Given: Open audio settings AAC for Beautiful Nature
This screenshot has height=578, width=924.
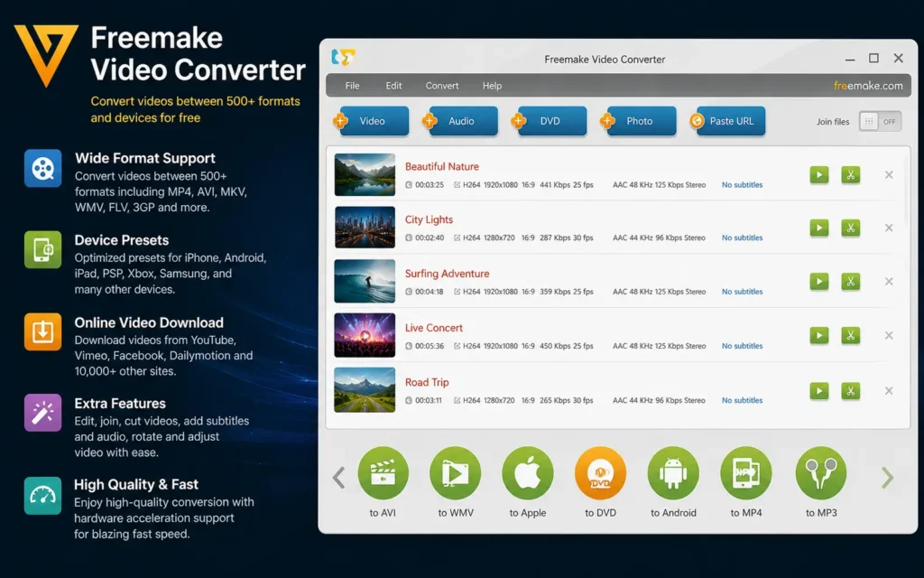Looking at the screenshot, I should [x=659, y=184].
